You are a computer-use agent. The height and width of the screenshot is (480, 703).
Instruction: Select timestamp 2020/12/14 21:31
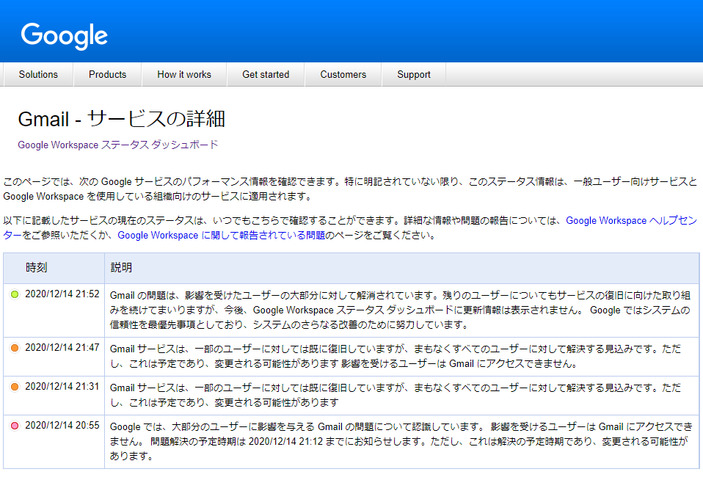[x=62, y=386]
